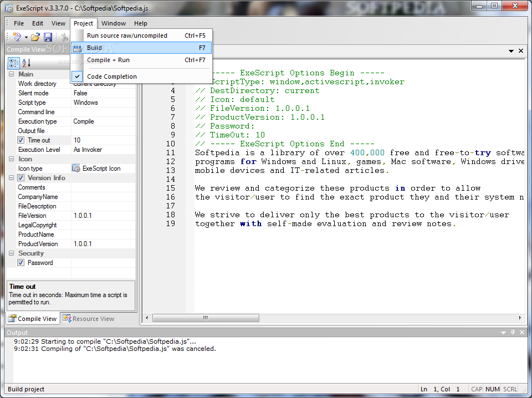Click the Time out value 10
The height and width of the screenshot is (398, 532).
click(104, 140)
